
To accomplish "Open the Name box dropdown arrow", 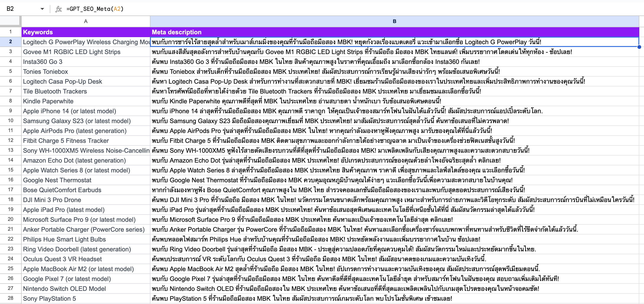I will pyautogui.click(x=42, y=9).
